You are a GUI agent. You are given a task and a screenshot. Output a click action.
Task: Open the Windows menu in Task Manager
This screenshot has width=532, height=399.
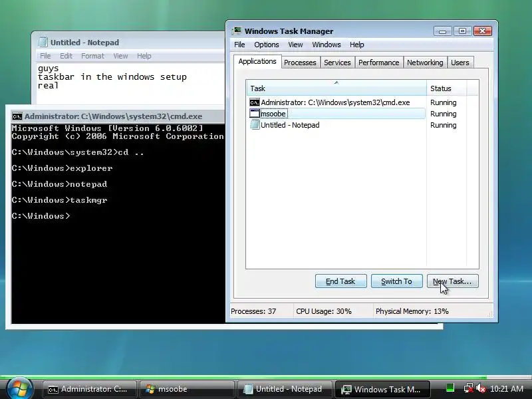click(x=326, y=45)
